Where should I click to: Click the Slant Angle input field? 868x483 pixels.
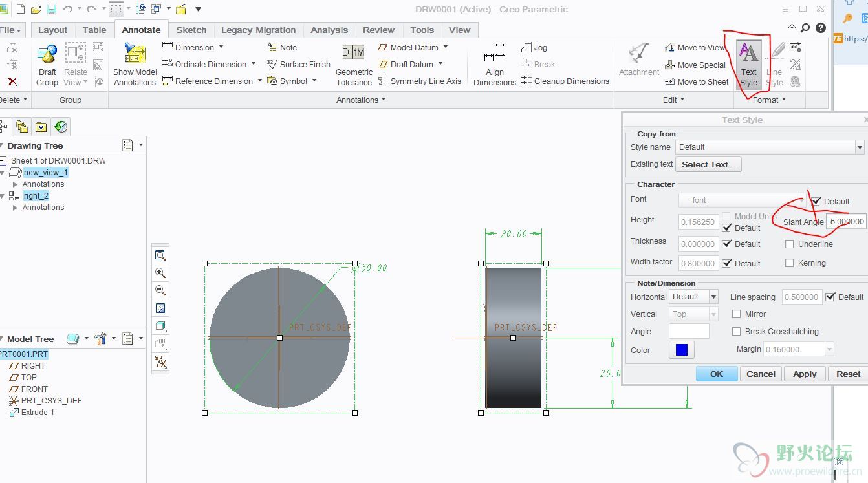point(846,221)
